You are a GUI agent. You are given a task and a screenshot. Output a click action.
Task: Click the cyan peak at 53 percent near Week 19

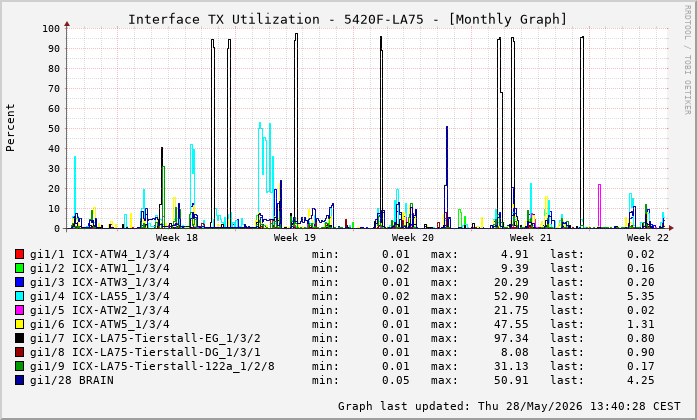point(260,127)
